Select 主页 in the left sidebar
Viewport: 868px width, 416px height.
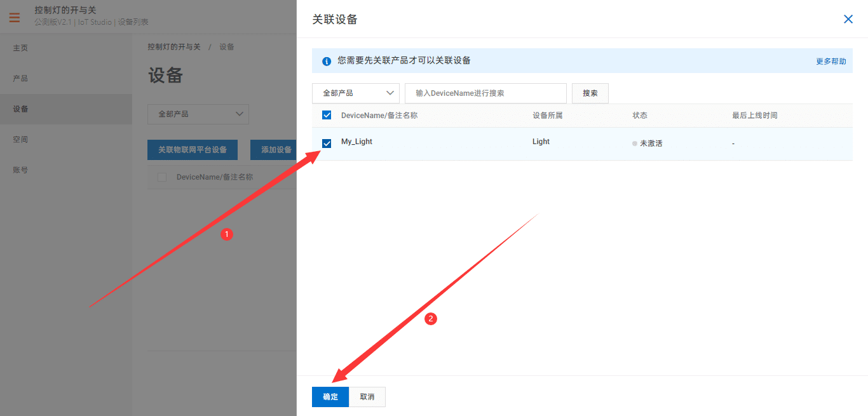[x=20, y=48]
